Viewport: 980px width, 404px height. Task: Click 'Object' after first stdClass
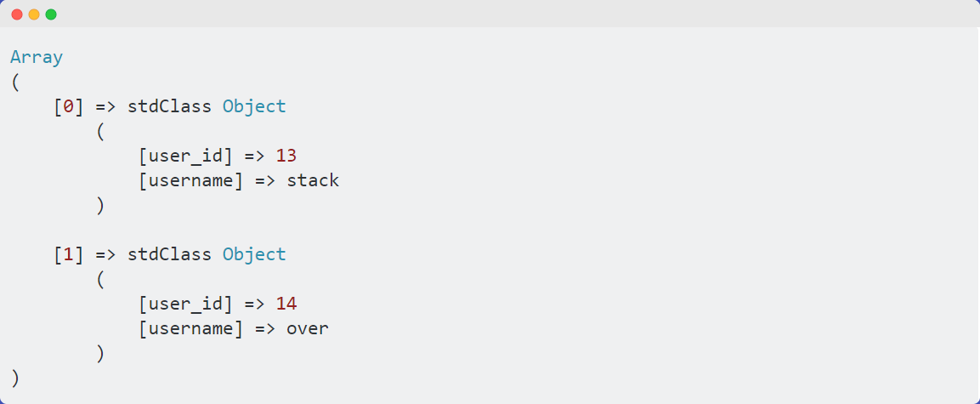point(254,107)
